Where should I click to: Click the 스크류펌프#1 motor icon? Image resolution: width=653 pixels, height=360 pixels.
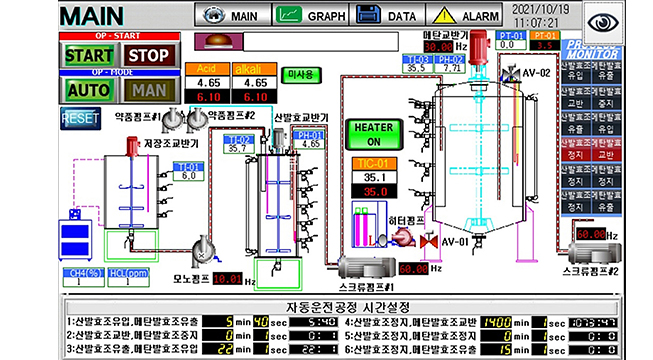coord(366,268)
